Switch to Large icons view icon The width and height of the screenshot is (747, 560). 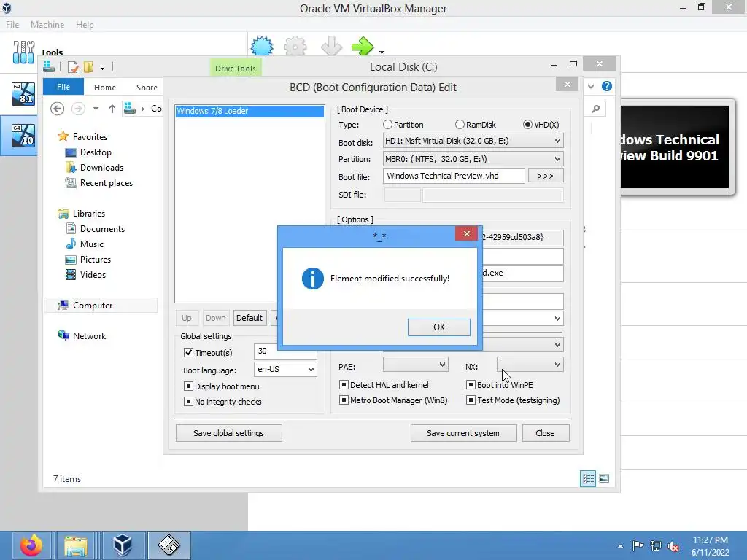[x=603, y=478]
